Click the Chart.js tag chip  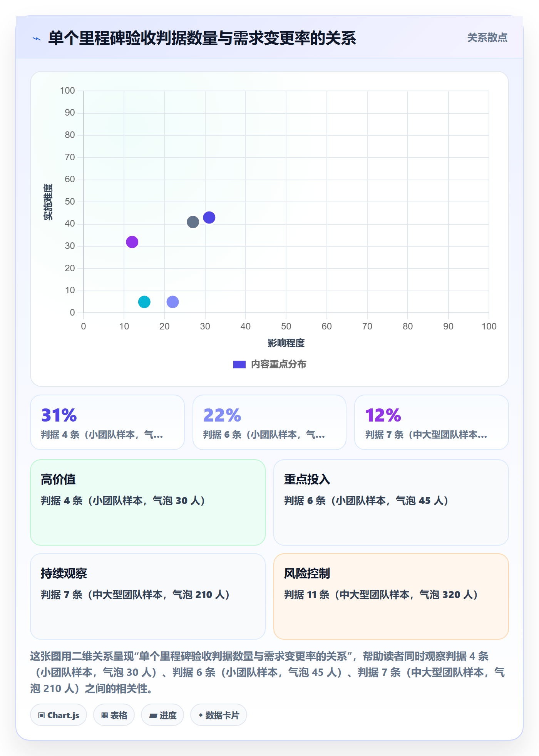[x=59, y=715]
